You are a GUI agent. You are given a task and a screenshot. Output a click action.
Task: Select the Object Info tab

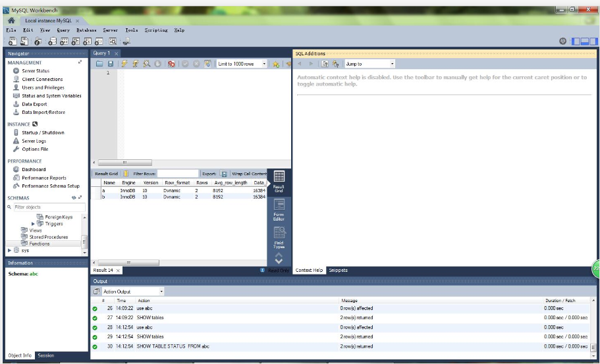coord(20,355)
